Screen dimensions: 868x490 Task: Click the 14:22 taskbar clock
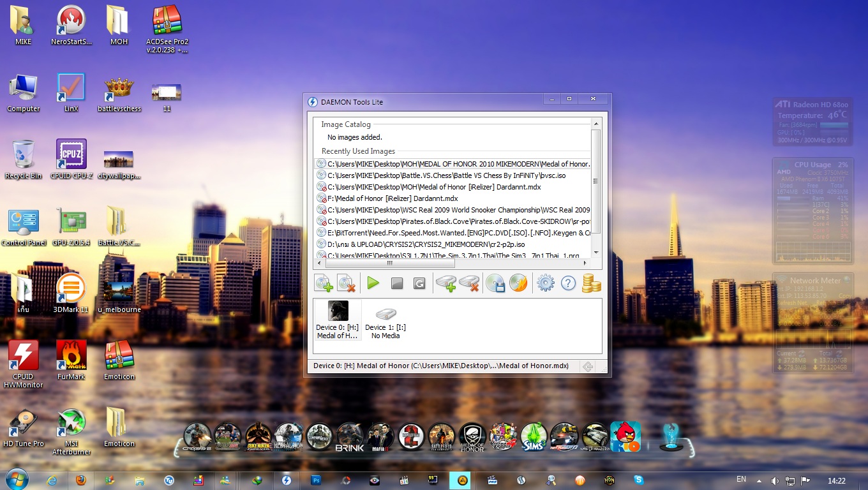[x=837, y=480]
